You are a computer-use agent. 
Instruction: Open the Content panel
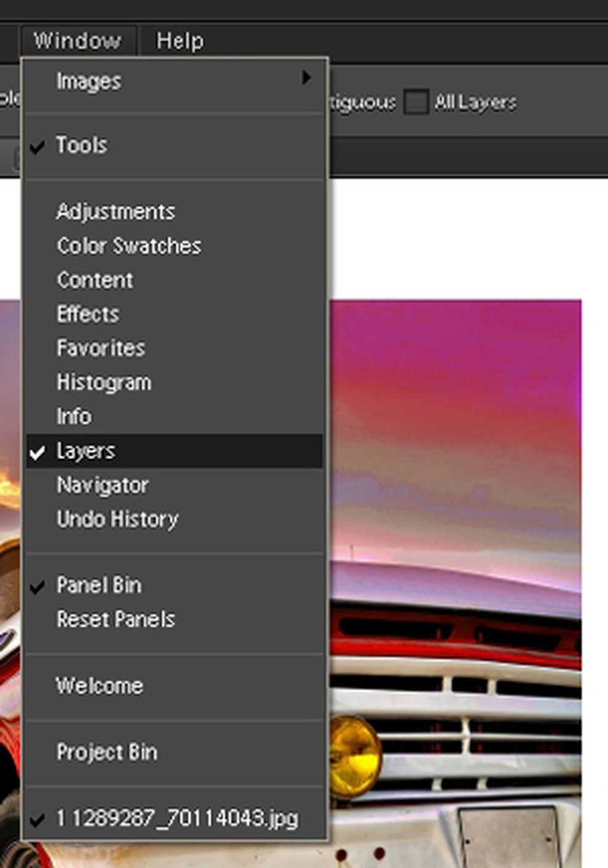coord(95,280)
